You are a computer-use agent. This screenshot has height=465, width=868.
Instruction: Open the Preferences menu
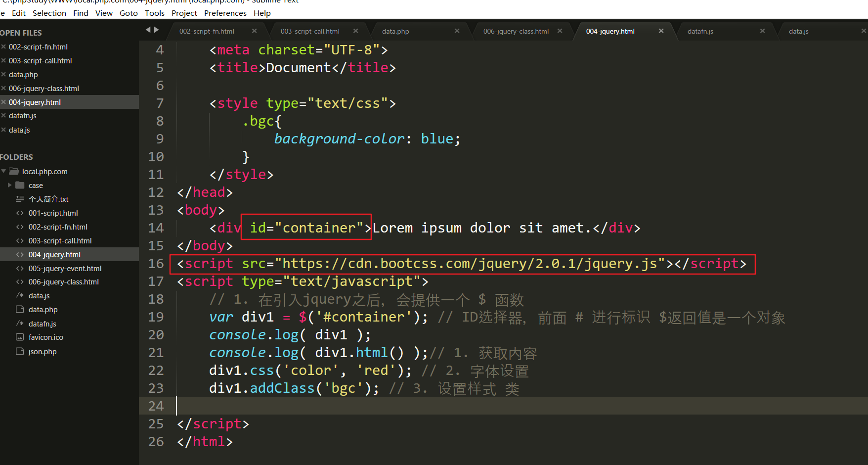pyautogui.click(x=225, y=13)
